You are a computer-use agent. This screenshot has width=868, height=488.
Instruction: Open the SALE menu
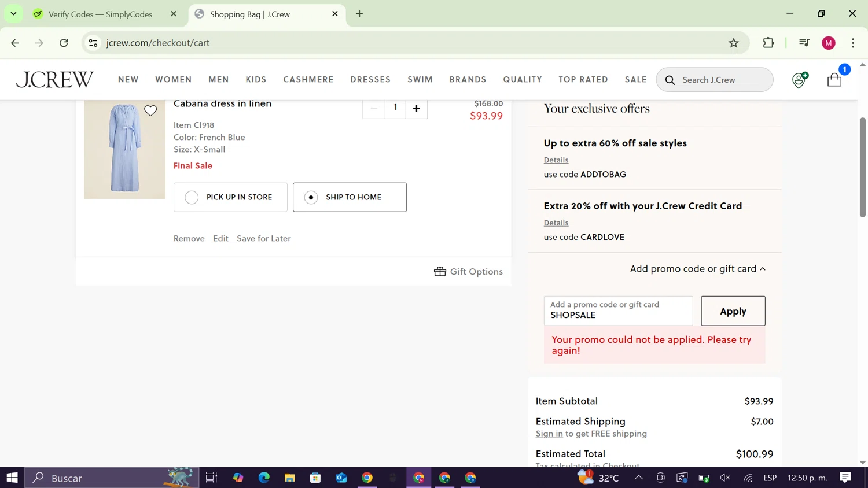636,80
